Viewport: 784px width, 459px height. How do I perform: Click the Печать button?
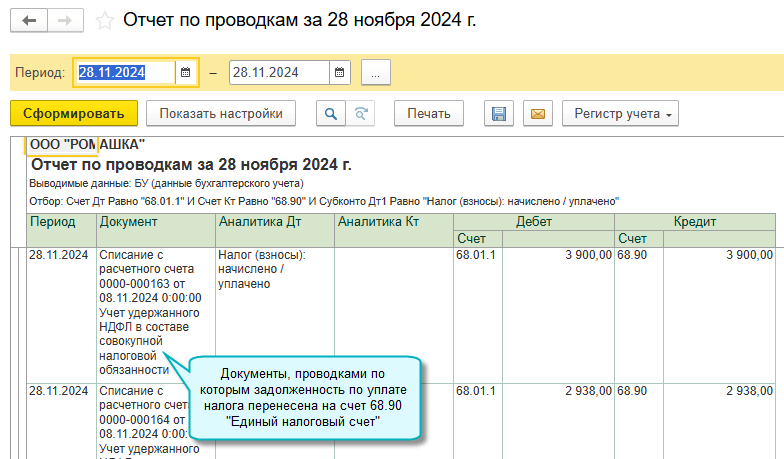(428, 114)
